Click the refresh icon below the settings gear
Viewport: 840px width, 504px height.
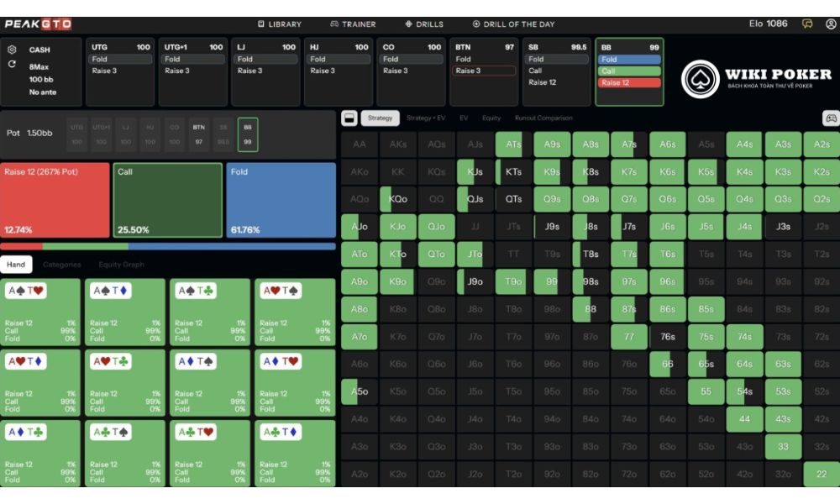pos(12,65)
